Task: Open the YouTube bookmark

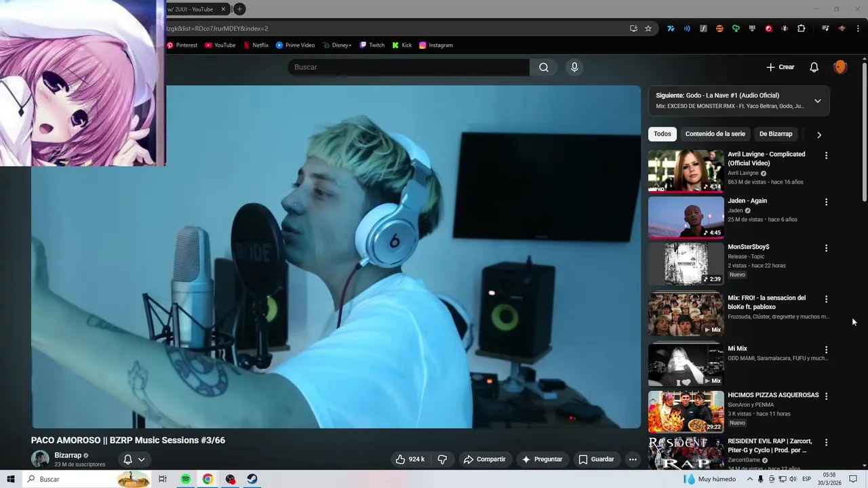Action: click(220, 45)
